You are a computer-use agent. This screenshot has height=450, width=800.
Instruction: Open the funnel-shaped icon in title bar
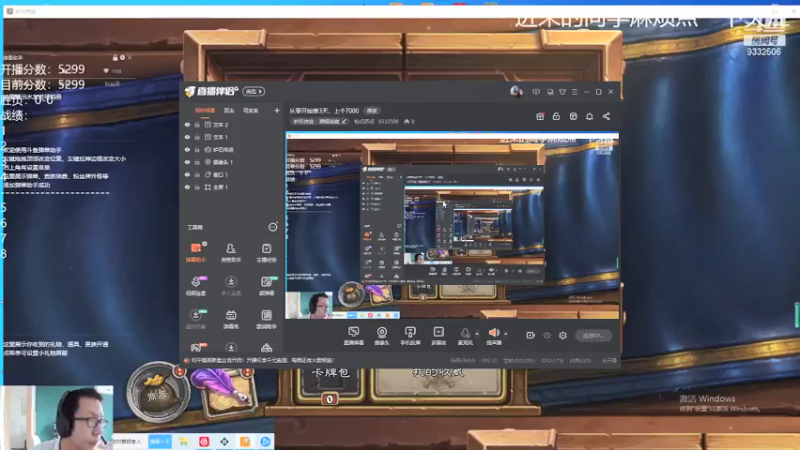point(562,92)
